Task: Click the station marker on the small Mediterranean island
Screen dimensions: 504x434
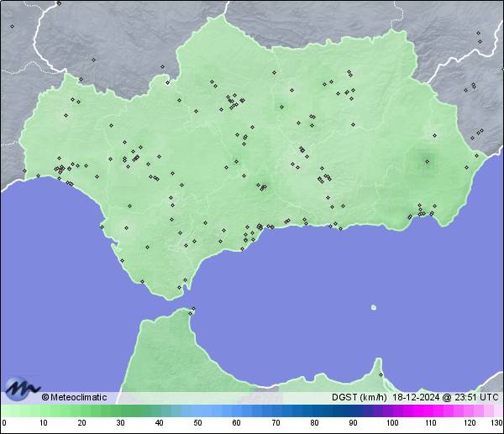Action: coord(373,307)
